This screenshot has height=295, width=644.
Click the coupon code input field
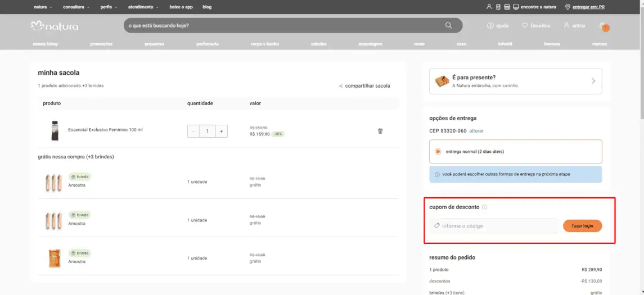click(x=494, y=226)
